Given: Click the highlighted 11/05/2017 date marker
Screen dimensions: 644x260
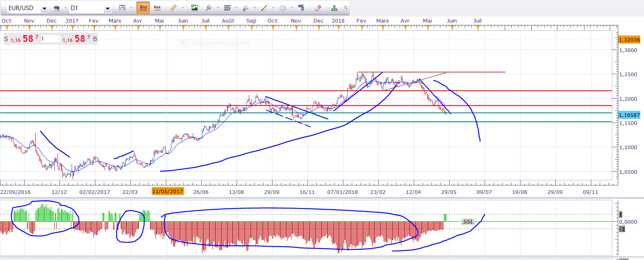Looking at the screenshot, I should tap(167, 191).
